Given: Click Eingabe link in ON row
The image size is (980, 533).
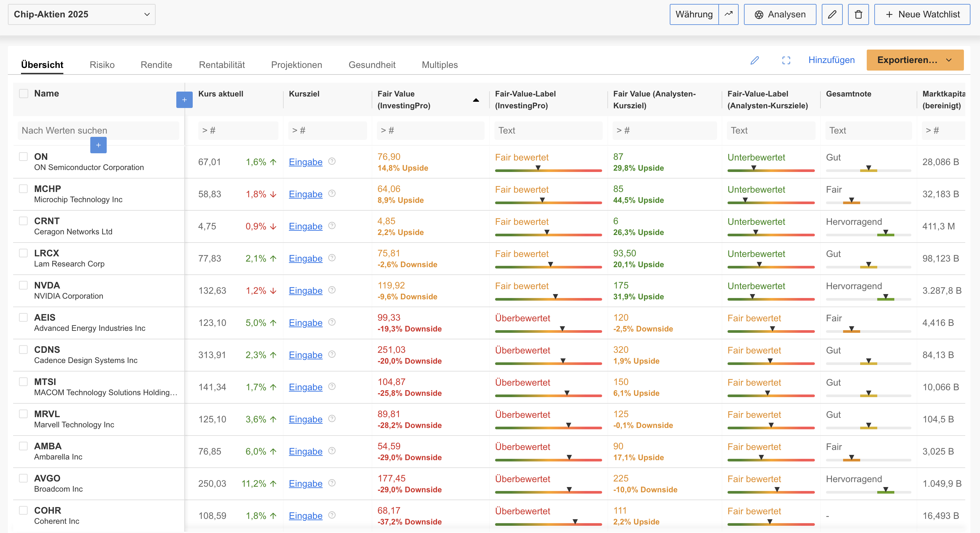Looking at the screenshot, I should coord(305,162).
